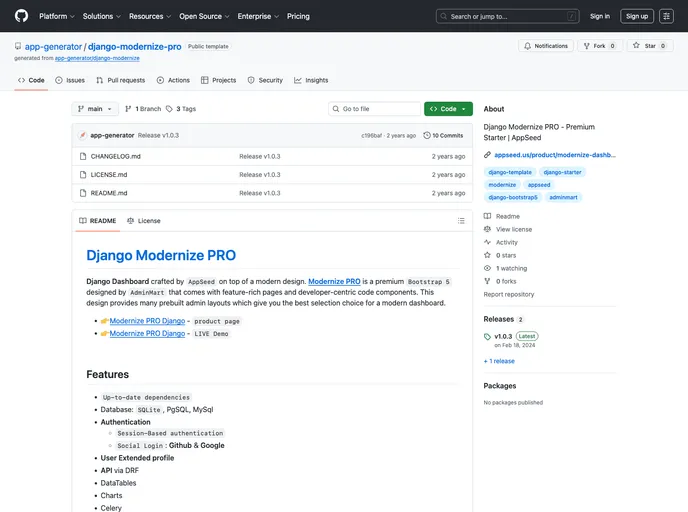The width and height of the screenshot is (688, 512).
Task: Open the header settings icon next to Sign up
Action: click(x=666, y=16)
